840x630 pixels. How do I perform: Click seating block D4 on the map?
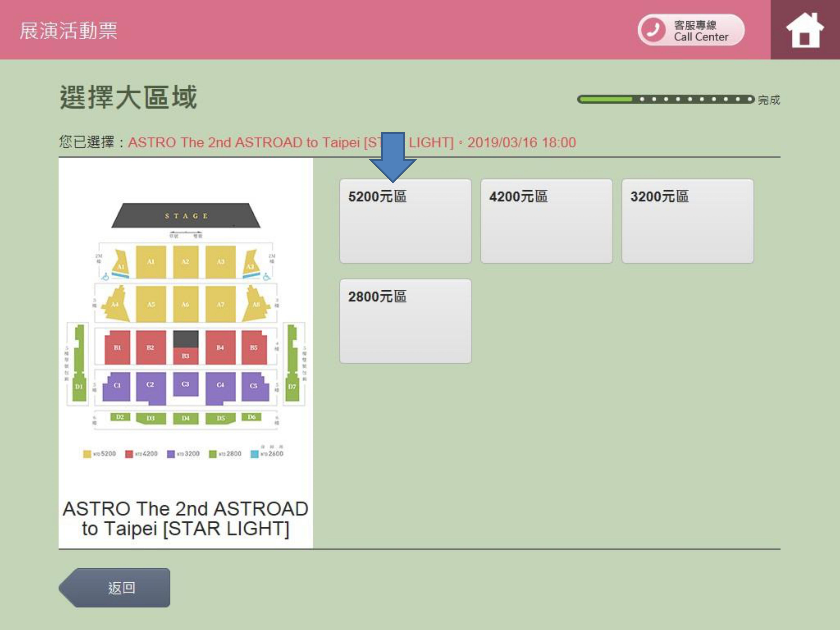(x=185, y=418)
